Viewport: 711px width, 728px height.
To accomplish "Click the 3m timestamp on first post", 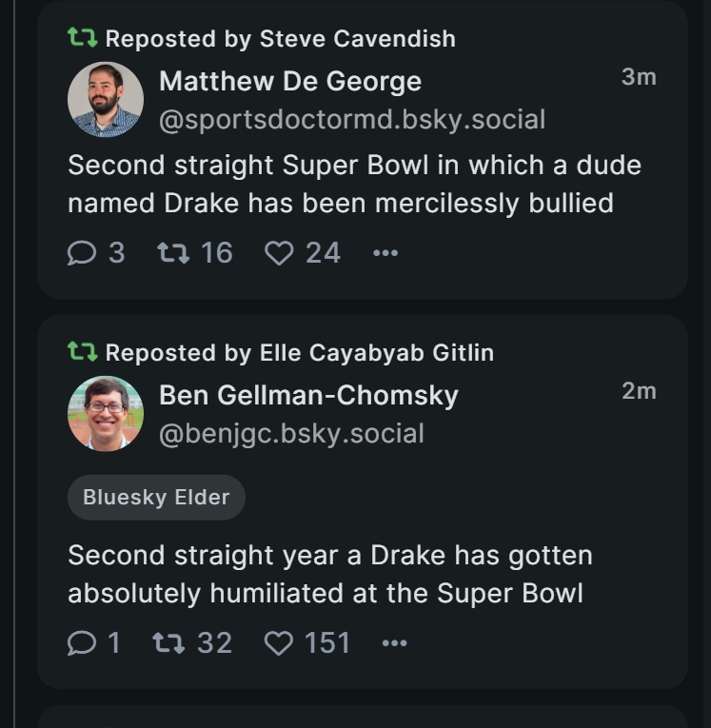I will (x=639, y=78).
